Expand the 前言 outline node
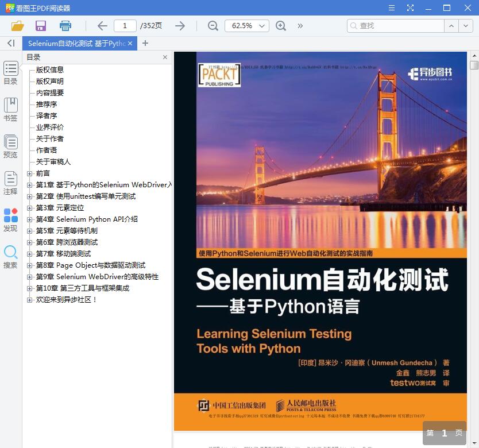 pyautogui.click(x=29, y=173)
